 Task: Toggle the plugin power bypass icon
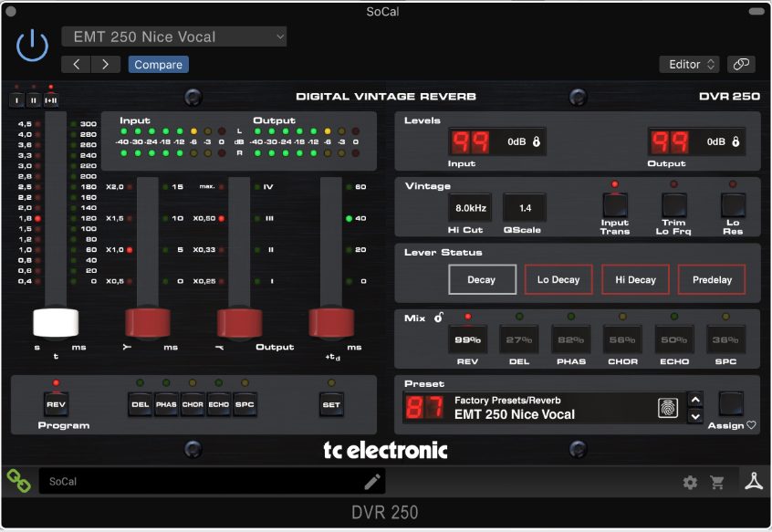tap(32, 46)
